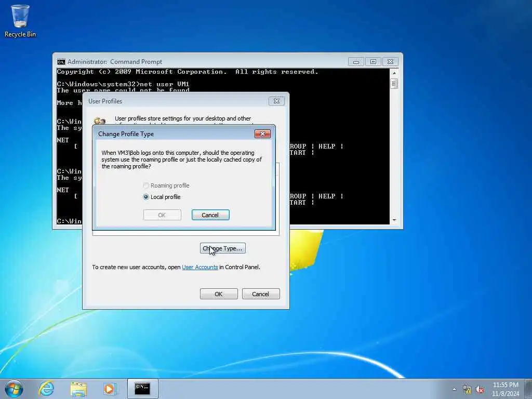Open Windows Explorer folder icon in taskbar
Viewport: 532px width, 399px height.
pyautogui.click(x=78, y=389)
